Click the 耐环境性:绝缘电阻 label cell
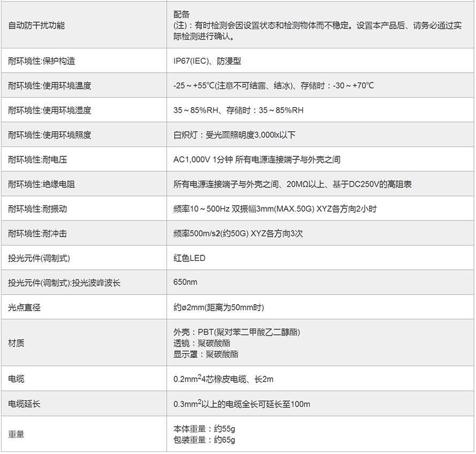476x454 pixels. 42,184
